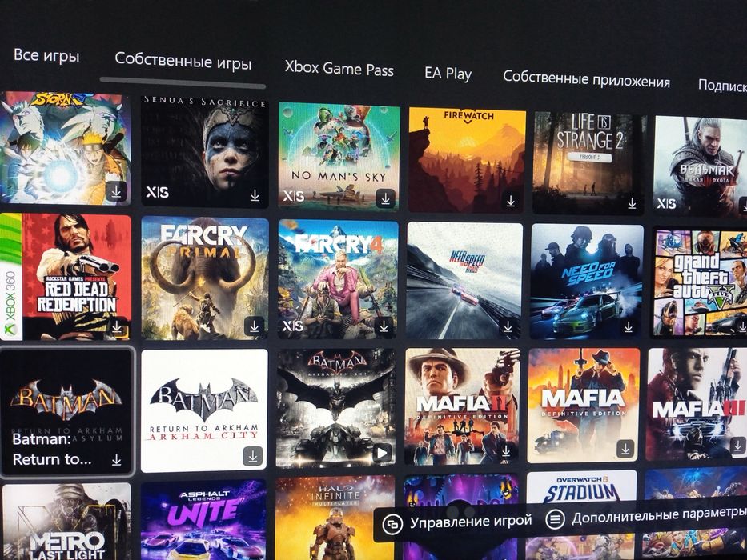Select Halo Infinite Multiplayer tile
The height and width of the screenshot is (560, 747).
335,518
